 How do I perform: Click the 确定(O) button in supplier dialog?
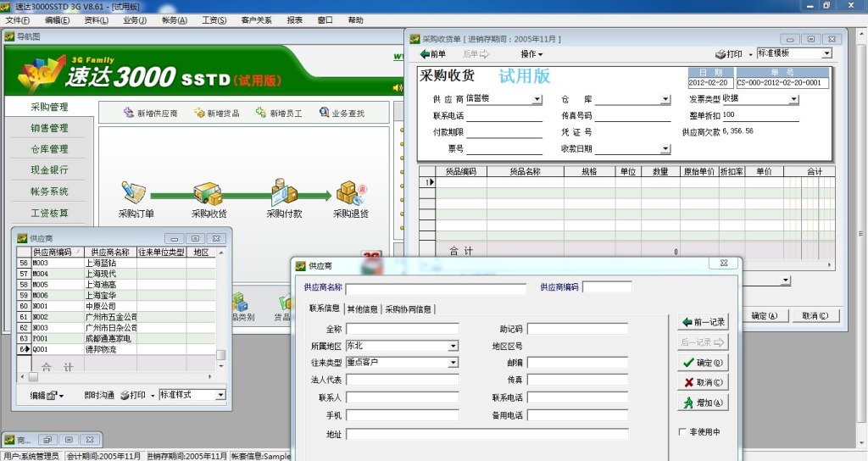[x=703, y=363]
